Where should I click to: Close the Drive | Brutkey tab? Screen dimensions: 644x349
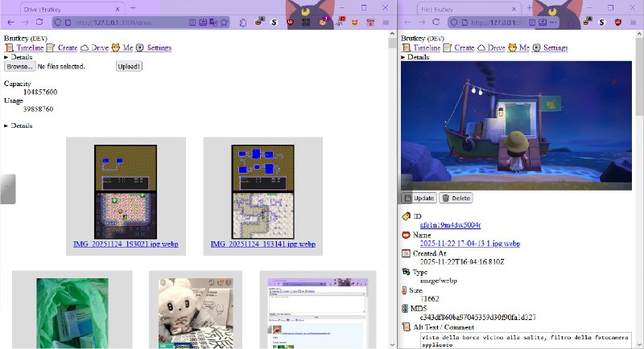click(118, 9)
